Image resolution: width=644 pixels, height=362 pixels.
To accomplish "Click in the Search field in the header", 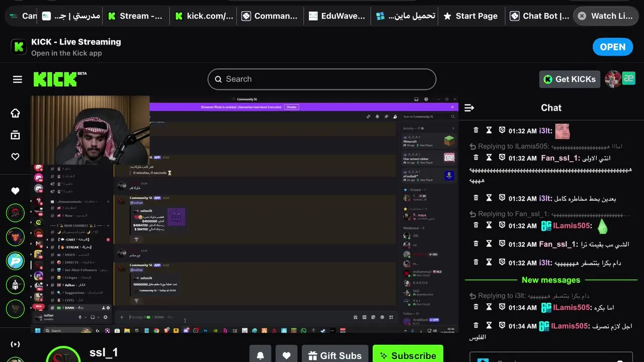I will [x=322, y=79].
